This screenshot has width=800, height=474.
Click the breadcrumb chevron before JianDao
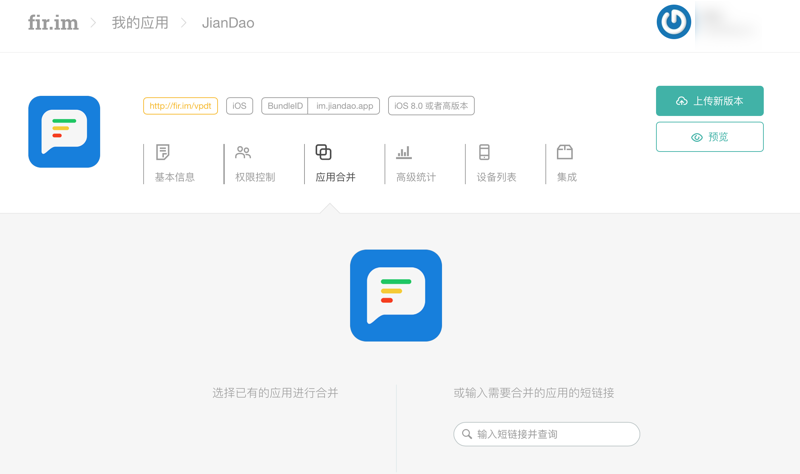[x=184, y=23]
